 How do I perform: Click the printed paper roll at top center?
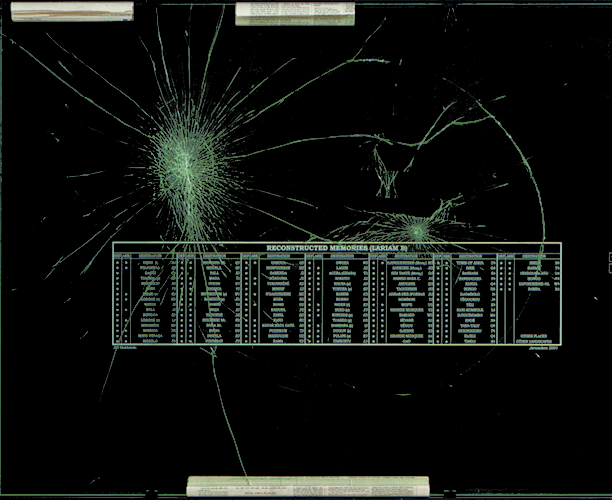coord(295,14)
